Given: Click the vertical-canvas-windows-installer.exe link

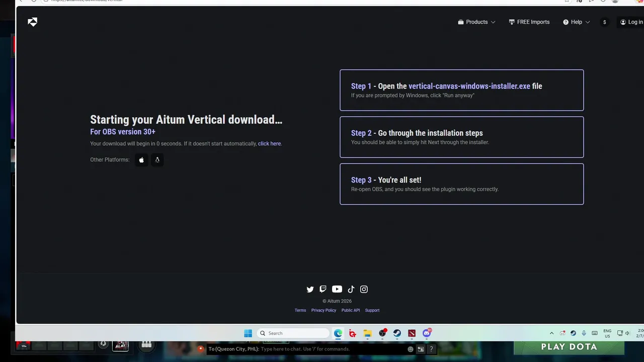Looking at the screenshot, I should pyautogui.click(x=469, y=86).
